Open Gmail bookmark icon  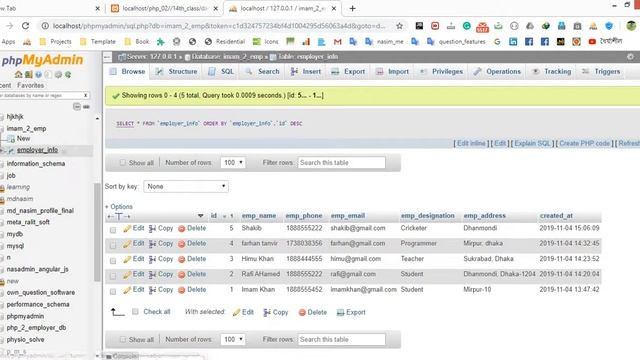[x=337, y=42]
